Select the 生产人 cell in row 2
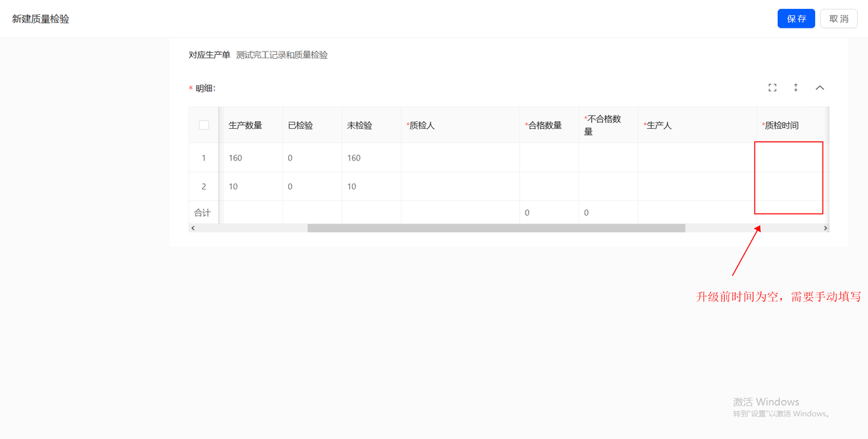868x439 pixels. click(697, 186)
